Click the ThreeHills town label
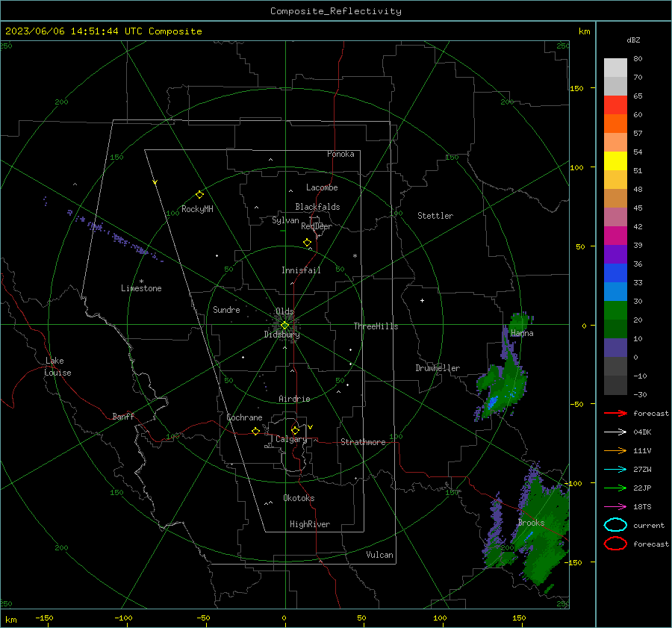 click(376, 326)
